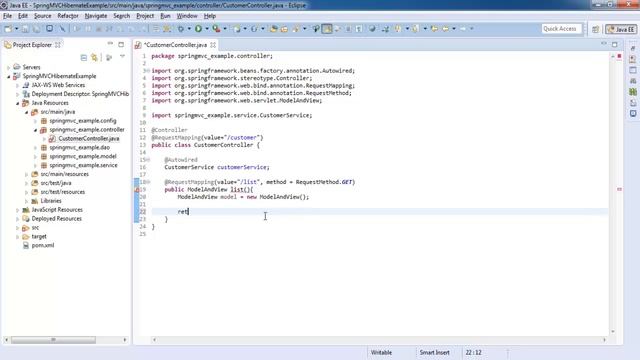Select the CustomerController.java editor tab
This screenshot has width=640, height=360.
[176, 45]
